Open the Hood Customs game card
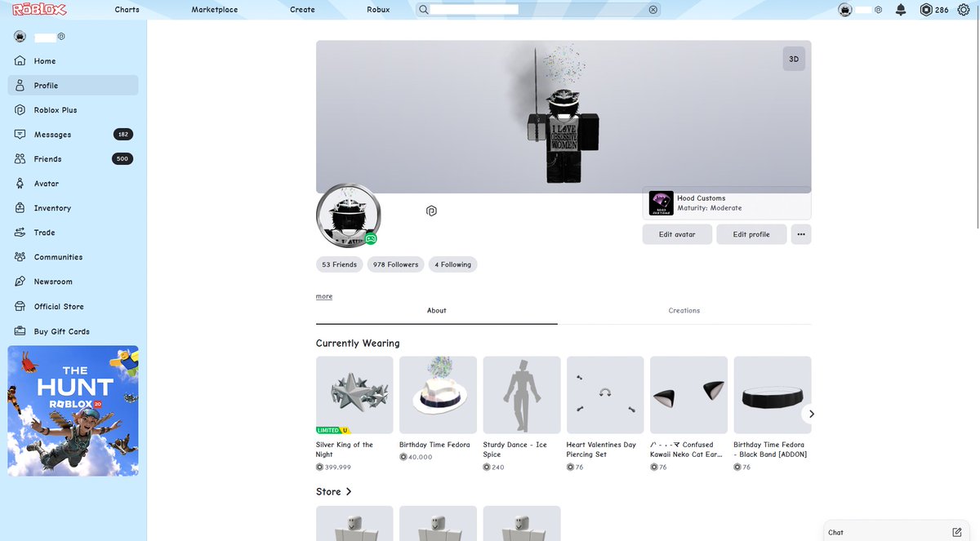The width and height of the screenshot is (980, 541). [x=727, y=203]
